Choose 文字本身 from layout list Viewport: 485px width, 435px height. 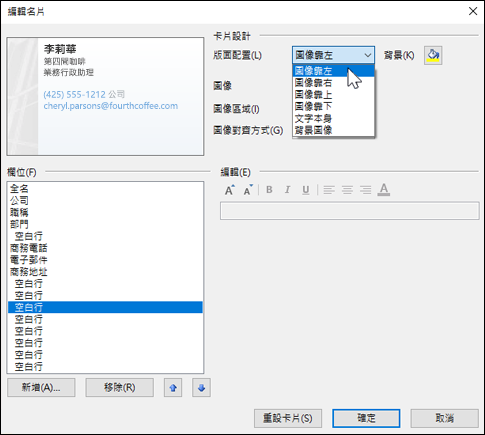click(334, 118)
